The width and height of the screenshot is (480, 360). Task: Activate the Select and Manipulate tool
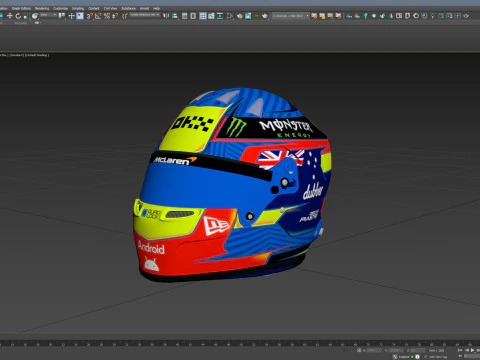pos(71,16)
